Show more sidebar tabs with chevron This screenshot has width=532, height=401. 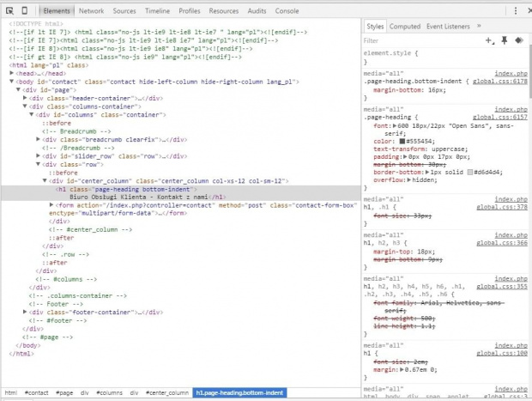pyautogui.click(x=479, y=27)
